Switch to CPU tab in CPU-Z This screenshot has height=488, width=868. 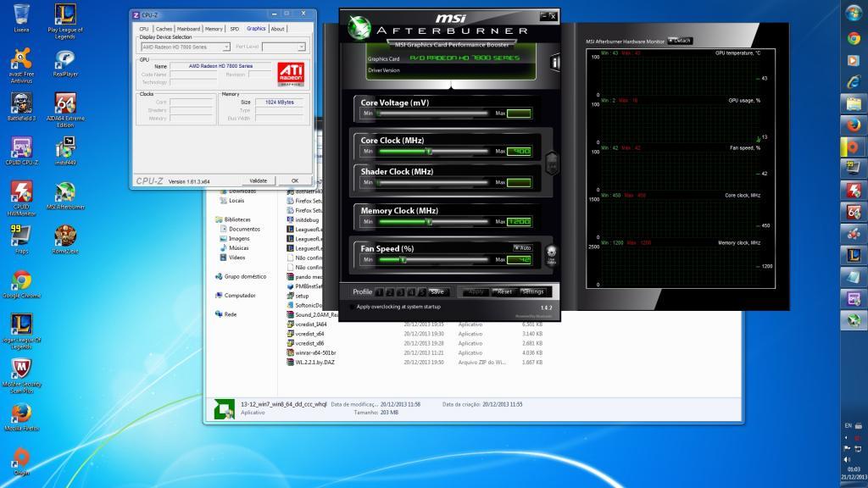[144, 29]
